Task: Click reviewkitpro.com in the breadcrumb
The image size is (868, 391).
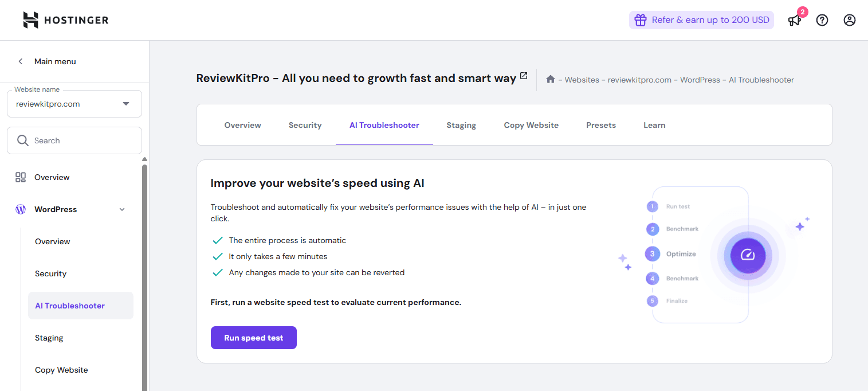Action: 639,80
